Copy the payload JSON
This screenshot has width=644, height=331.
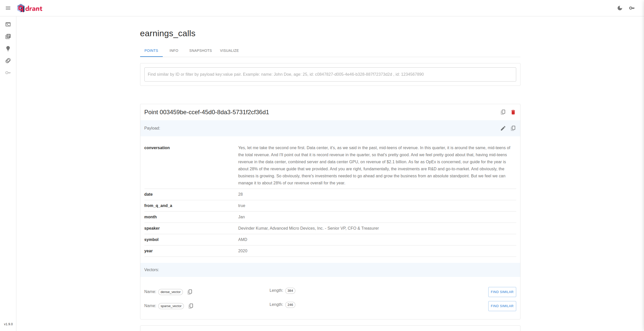pyautogui.click(x=513, y=128)
